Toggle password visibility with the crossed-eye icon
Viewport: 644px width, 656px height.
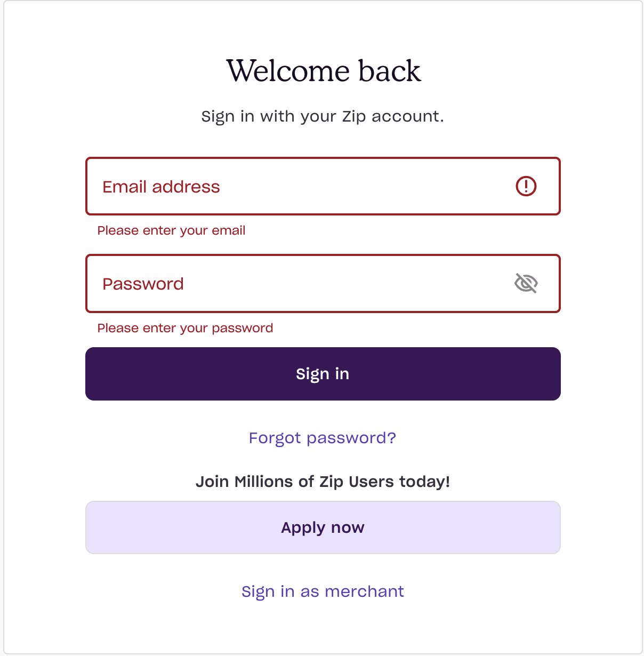point(526,284)
